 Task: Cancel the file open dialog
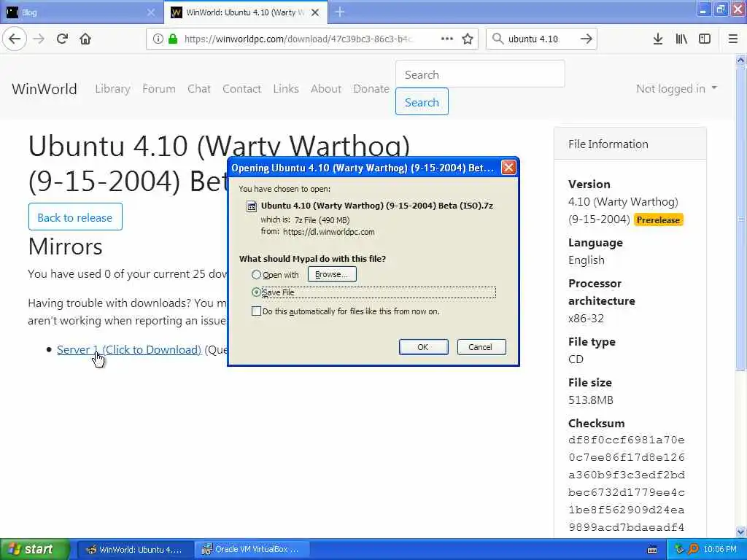481,347
